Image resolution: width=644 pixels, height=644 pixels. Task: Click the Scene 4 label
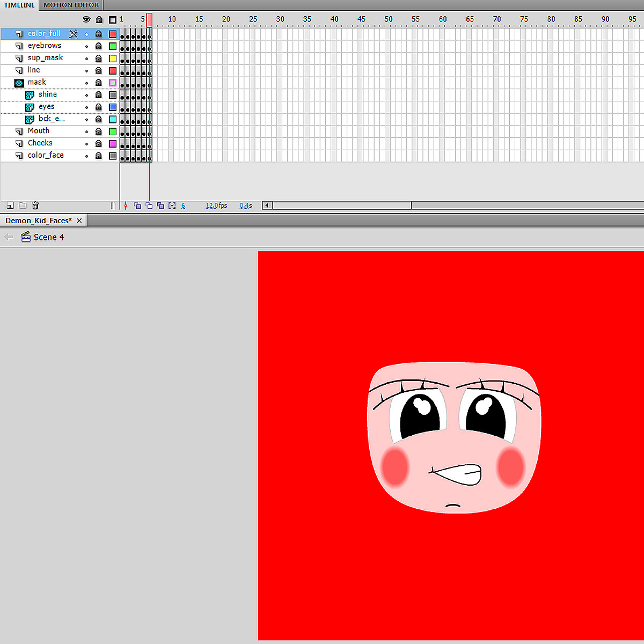(x=49, y=237)
